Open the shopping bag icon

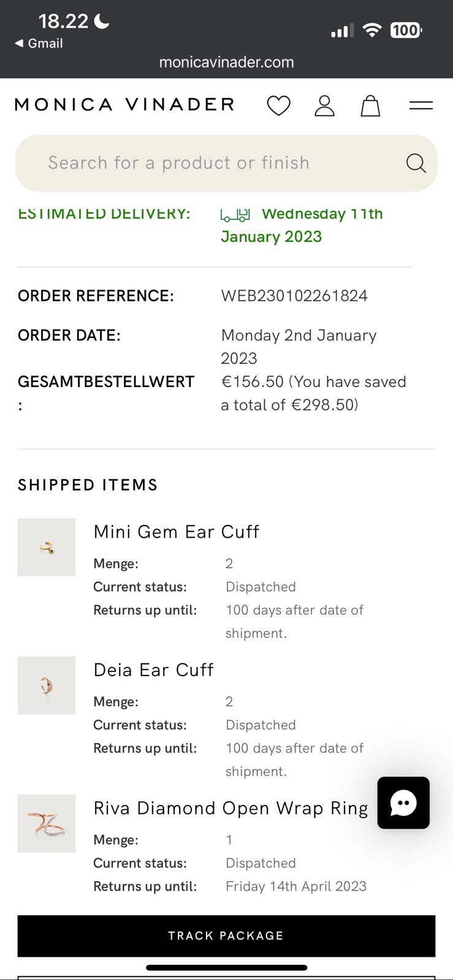(370, 106)
